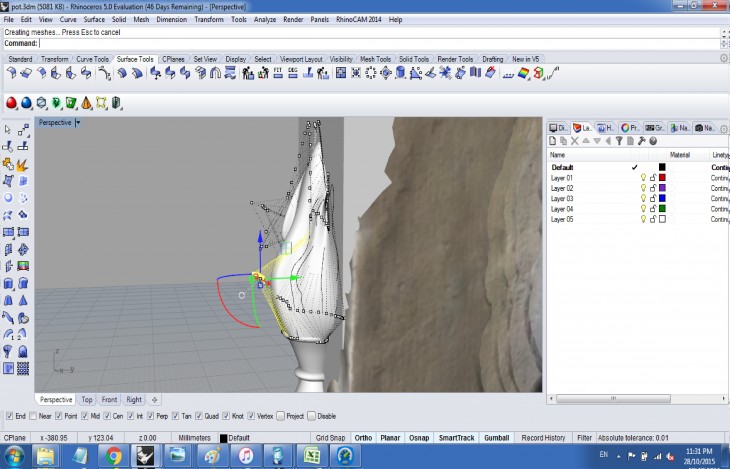
Task: Hide Layer 03 using its lightbulb
Action: 643,199
